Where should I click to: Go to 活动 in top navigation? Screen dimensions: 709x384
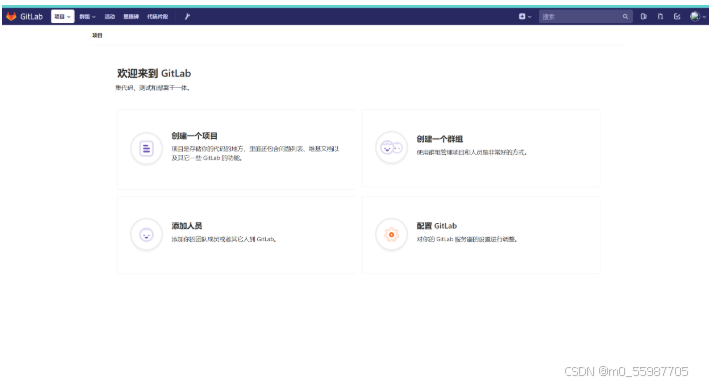[x=110, y=17]
